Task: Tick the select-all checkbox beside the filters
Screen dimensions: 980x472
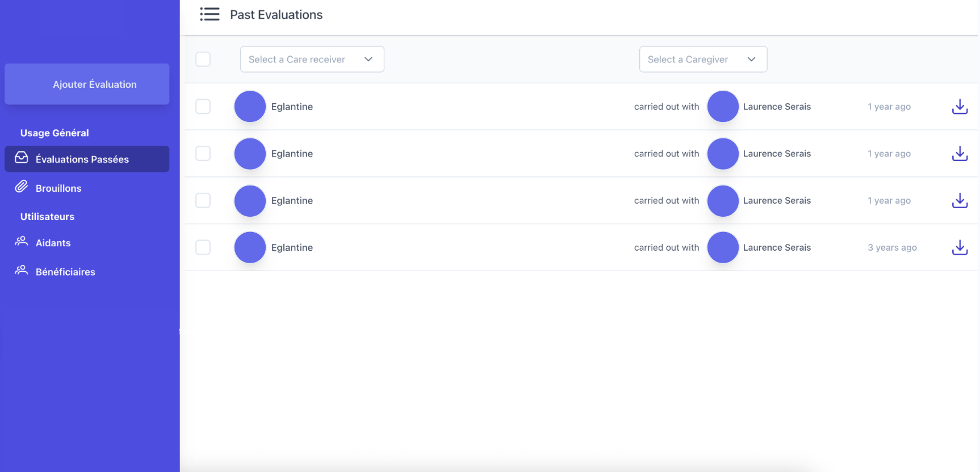Action: point(203,59)
